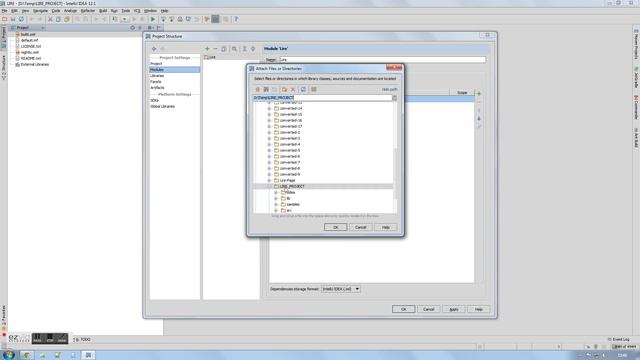Expand the converted-4 folder node
The height and width of the screenshot is (360, 640).
click(x=269, y=144)
